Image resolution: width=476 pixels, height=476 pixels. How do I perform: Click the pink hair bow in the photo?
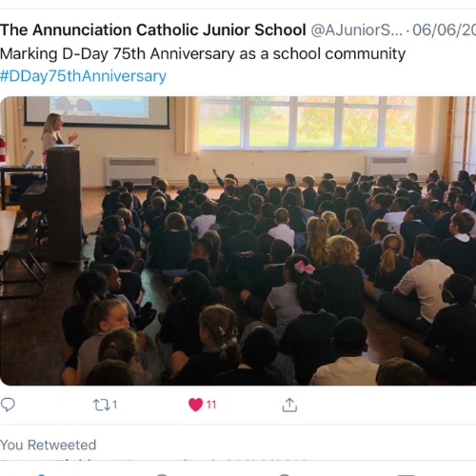[305, 267]
